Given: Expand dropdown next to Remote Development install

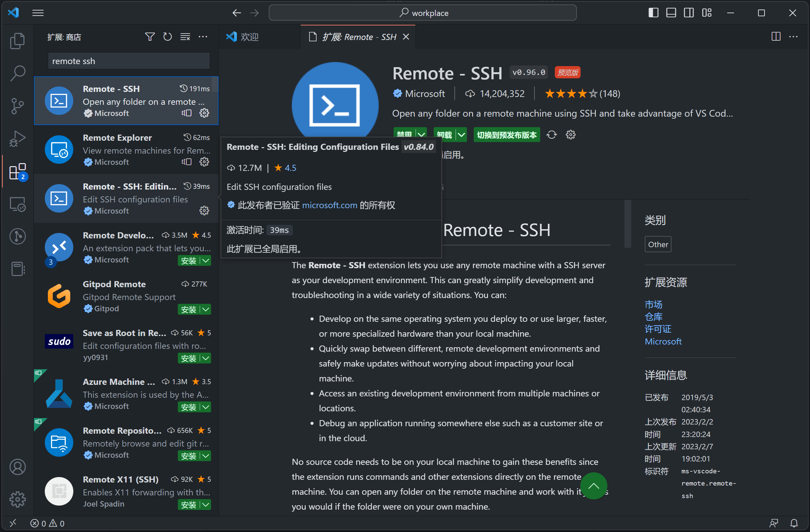Looking at the screenshot, I should (x=206, y=260).
